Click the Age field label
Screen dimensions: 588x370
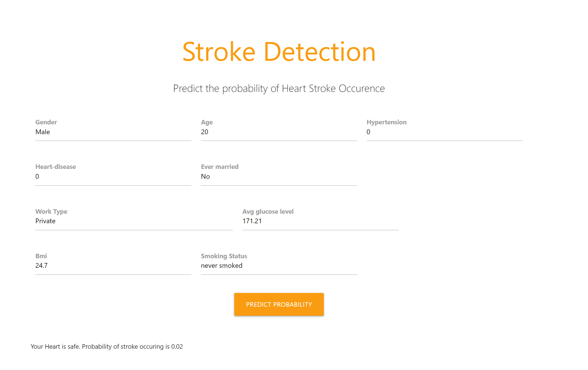click(207, 122)
